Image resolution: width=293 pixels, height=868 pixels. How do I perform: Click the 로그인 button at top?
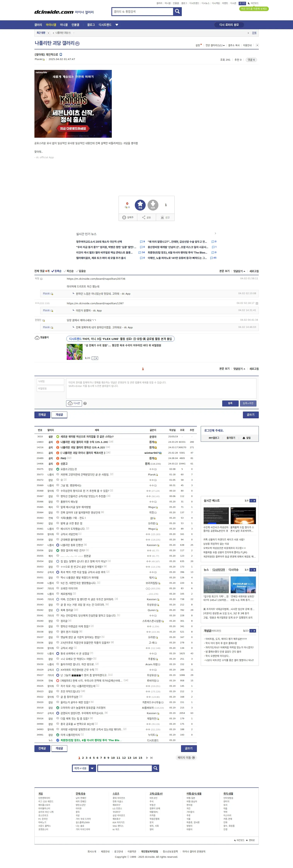(x=242, y=3)
